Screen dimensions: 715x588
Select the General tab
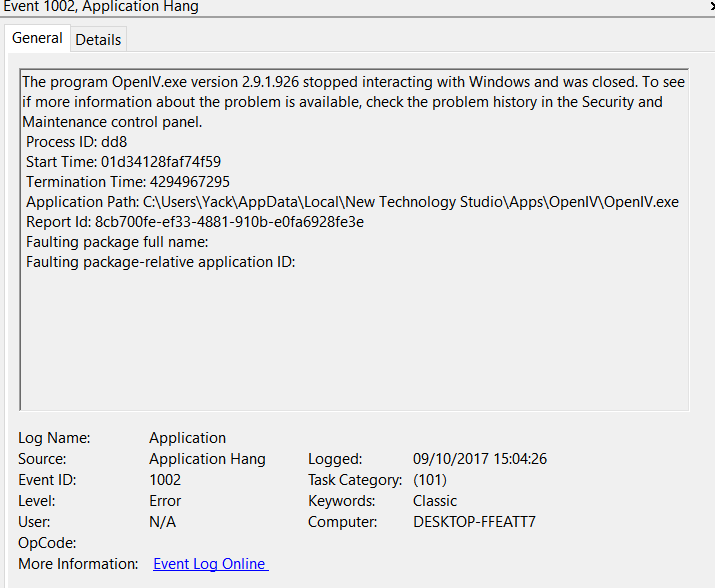click(37, 38)
